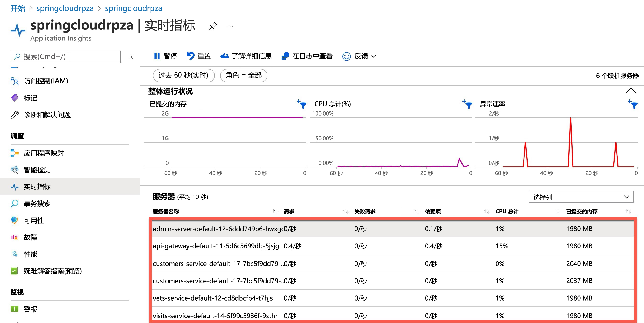The height and width of the screenshot is (323, 644).
Task: Click 了解详细信息 cloud icon
Action: [224, 56]
